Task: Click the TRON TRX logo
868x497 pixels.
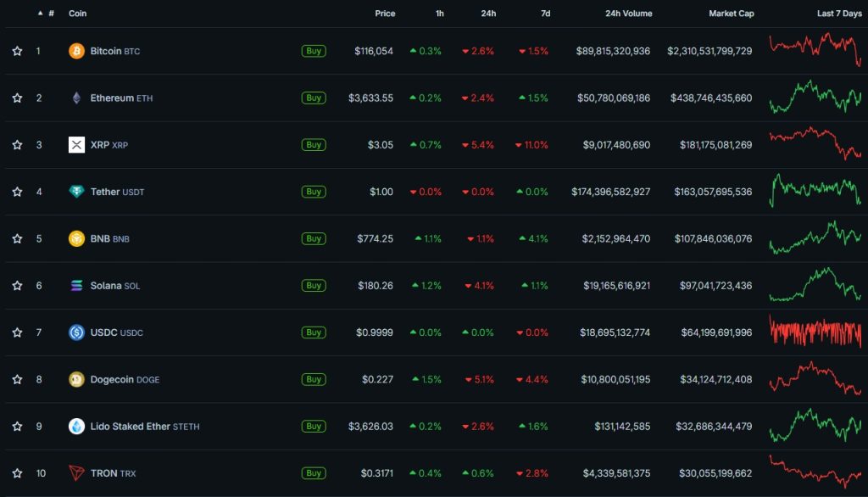Action: (77, 473)
